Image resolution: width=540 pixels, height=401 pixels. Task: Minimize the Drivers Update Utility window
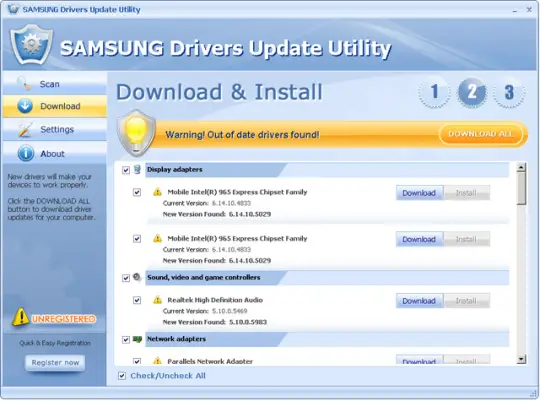[x=515, y=10]
